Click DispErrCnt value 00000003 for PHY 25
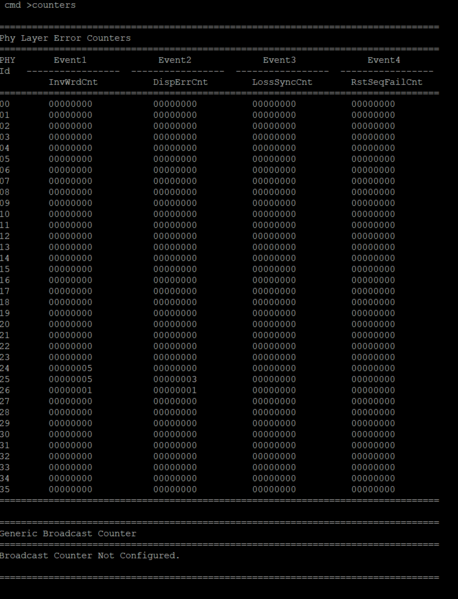The image size is (458, 599). click(175, 379)
